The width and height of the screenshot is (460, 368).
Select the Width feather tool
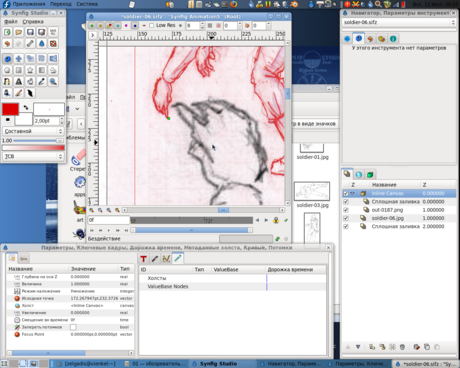[30, 93]
